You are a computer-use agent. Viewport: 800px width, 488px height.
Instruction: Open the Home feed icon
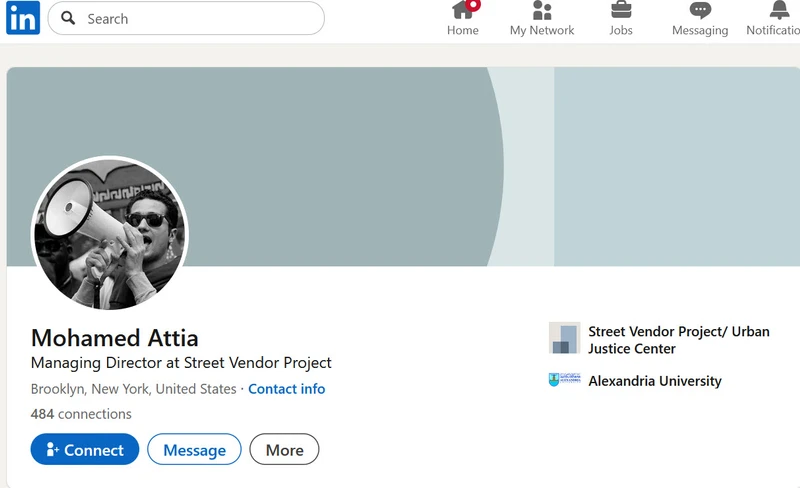[x=462, y=10]
